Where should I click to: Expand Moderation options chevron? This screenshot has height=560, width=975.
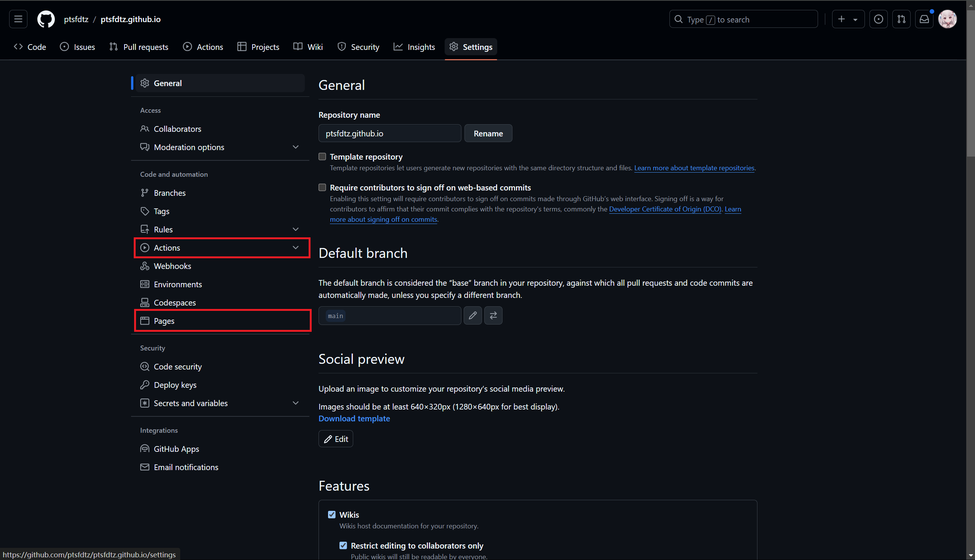(295, 147)
